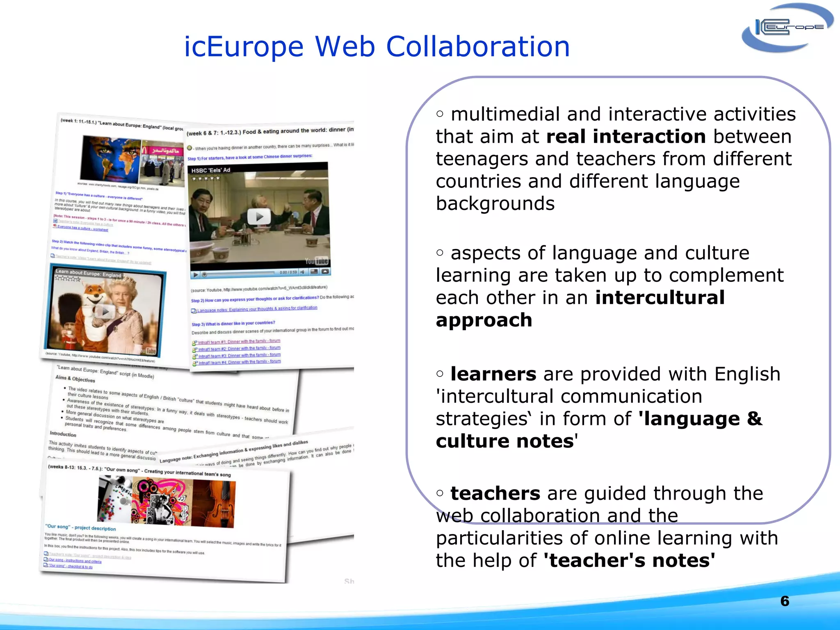Click the icEurope logo in the corner
840x630 pixels.
(787, 27)
